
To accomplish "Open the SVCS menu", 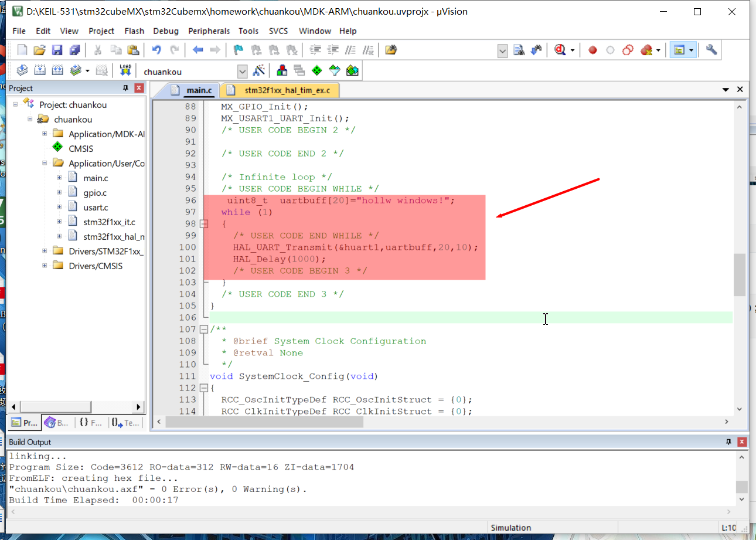I will click(278, 31).
